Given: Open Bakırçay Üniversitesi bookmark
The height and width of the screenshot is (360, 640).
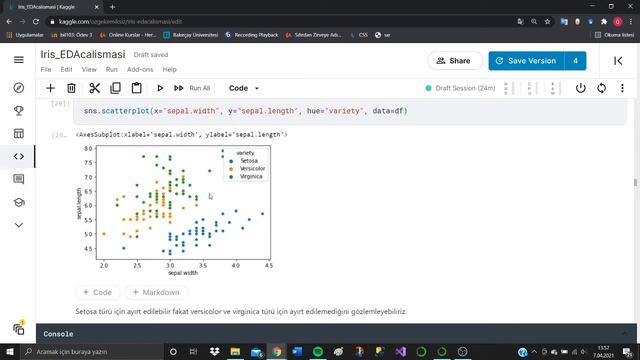Looking at the screenshot, I should point(191,35).
